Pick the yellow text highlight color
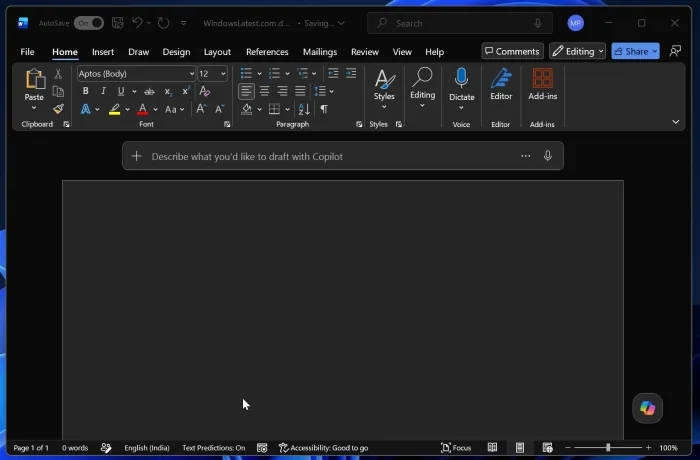The height and width of the screenshot is (460, 700). coord(114,109)
